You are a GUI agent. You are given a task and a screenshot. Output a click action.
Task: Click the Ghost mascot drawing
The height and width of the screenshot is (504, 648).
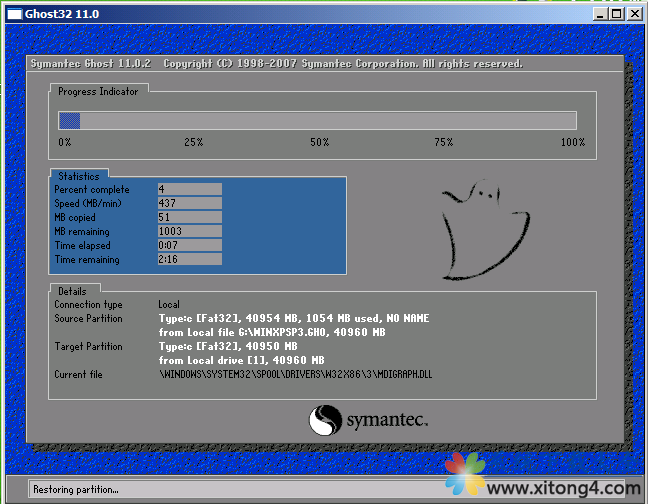point(485,230)
